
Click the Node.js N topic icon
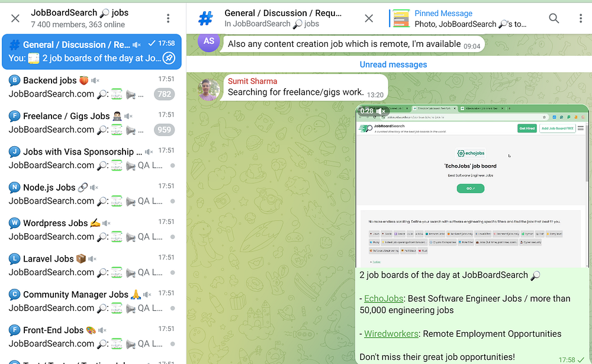point(14,187)
